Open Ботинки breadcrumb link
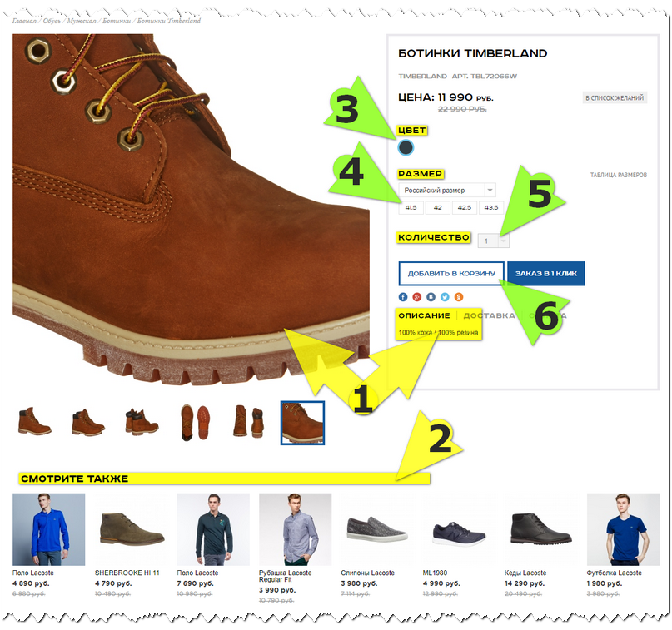 [x=116, y=21]
